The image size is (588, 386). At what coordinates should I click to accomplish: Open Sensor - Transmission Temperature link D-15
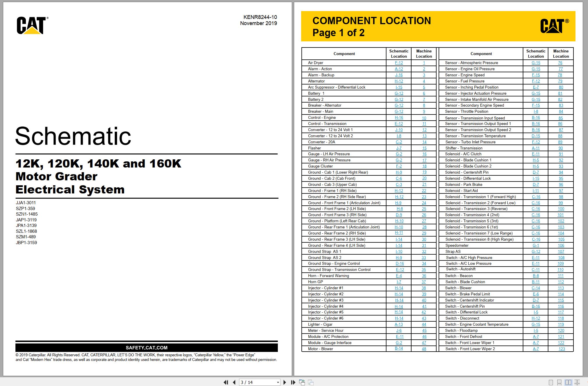tap(536, 136)
